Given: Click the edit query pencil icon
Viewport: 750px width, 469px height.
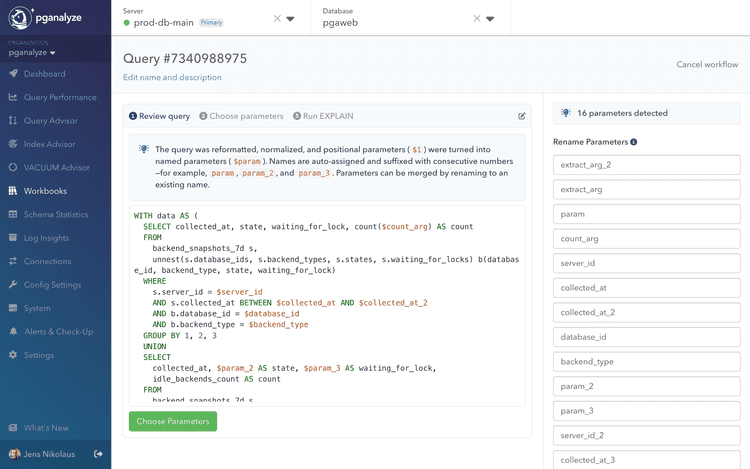Looking at the screenshot, I should tap(522, 116).
